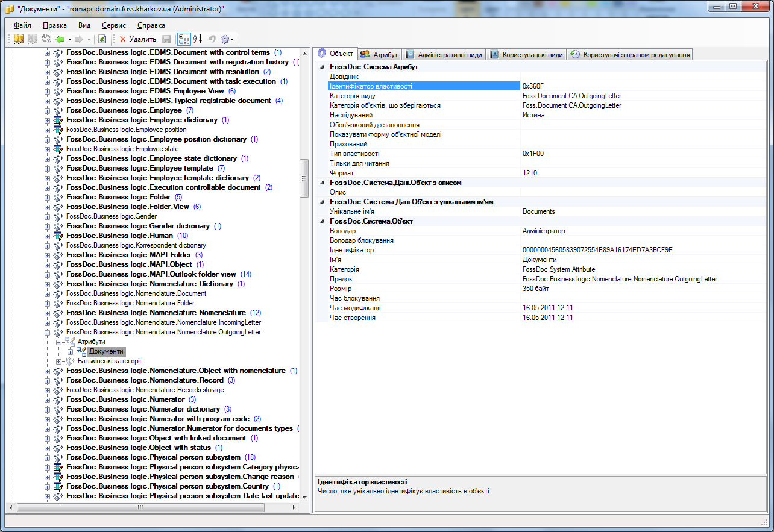Switch to the Адміністративні види tab
Image resolution: width=774 pixels, height=532 pixels.
[444, 54]
